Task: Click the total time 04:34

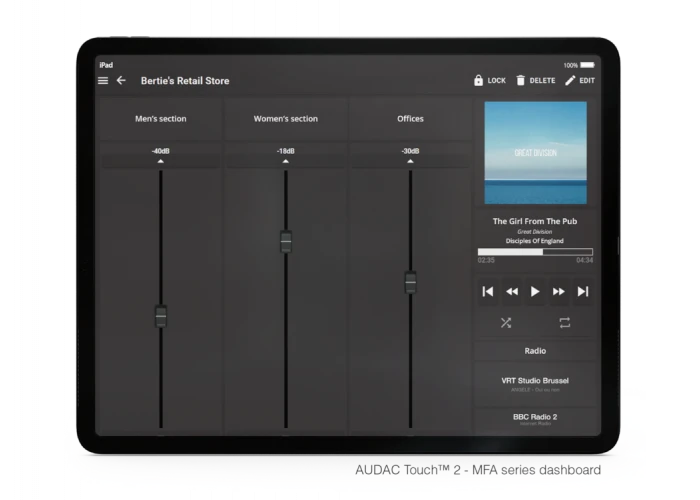Action: click(584, 260)
